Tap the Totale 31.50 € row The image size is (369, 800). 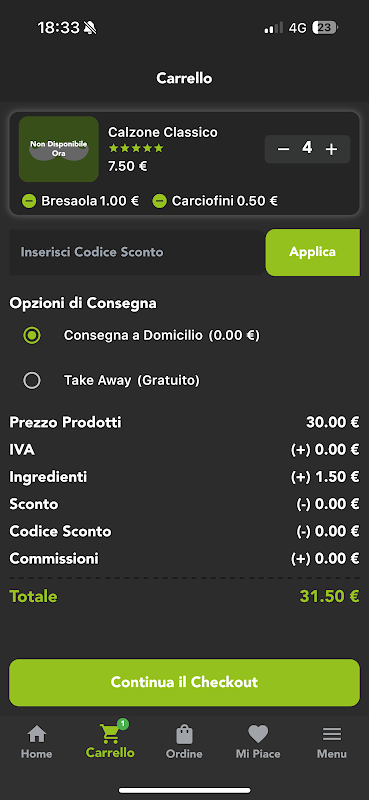[x=184, y=596]
